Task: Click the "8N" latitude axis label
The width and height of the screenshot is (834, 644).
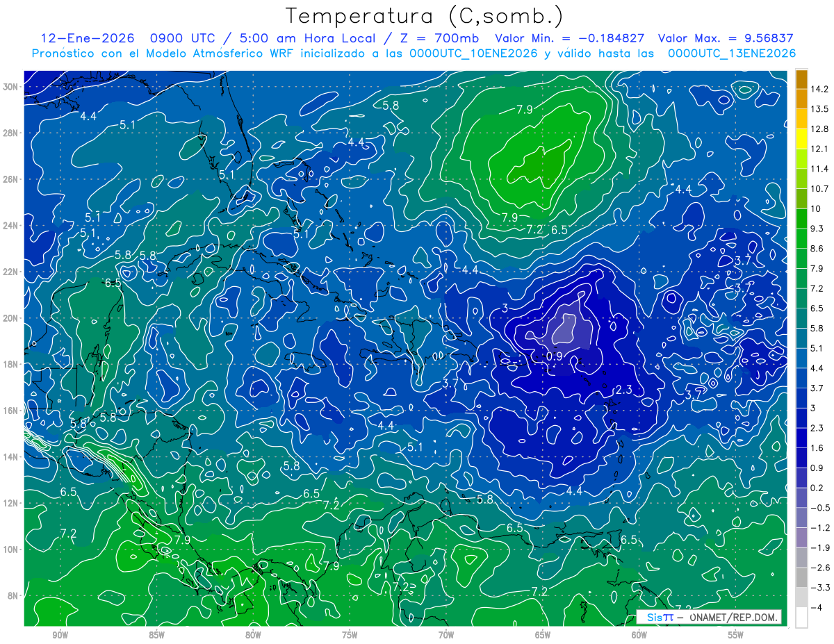Action: [x=14, y=595]
